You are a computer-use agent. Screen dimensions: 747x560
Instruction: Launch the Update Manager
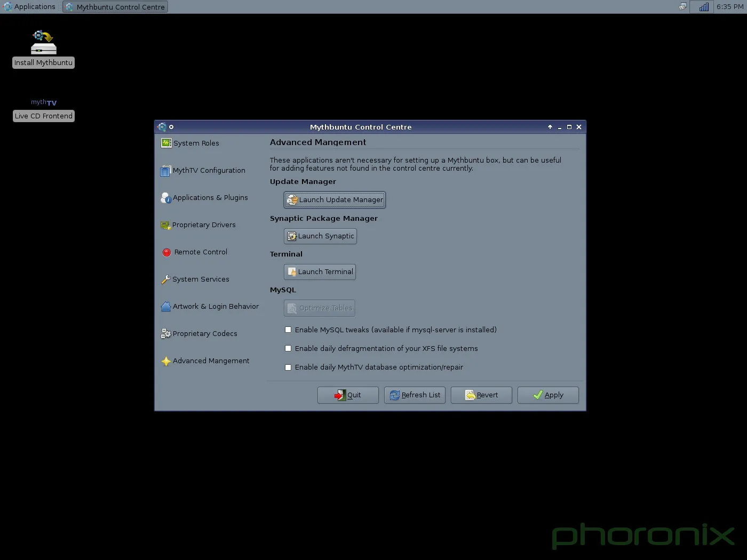pos(335,200)
